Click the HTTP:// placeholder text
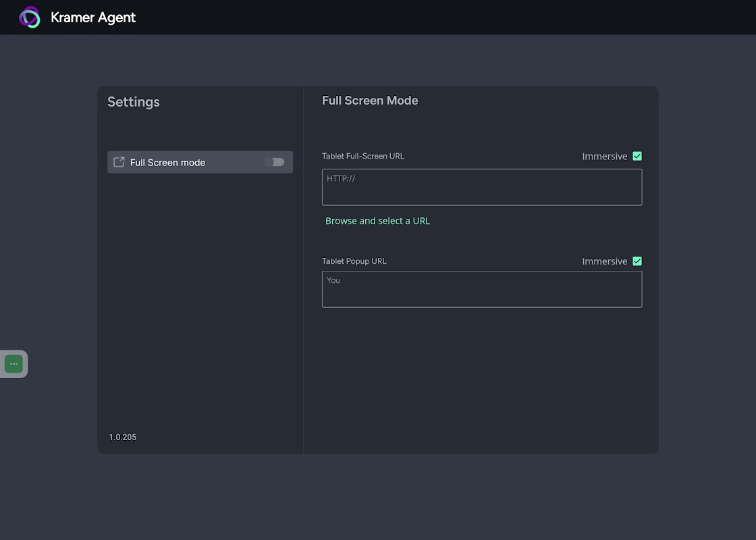The width and height of the screenshot is (756, 540). [341, 179]
